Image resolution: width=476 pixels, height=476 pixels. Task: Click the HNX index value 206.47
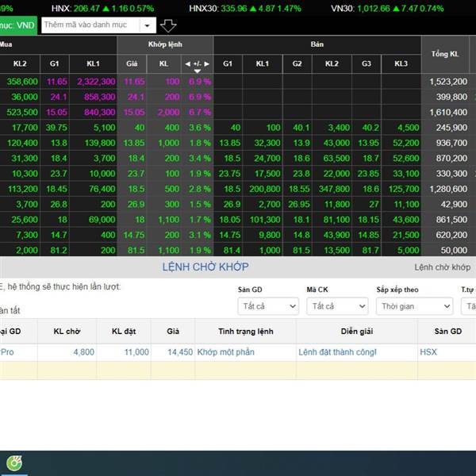[x=87, y=8]
